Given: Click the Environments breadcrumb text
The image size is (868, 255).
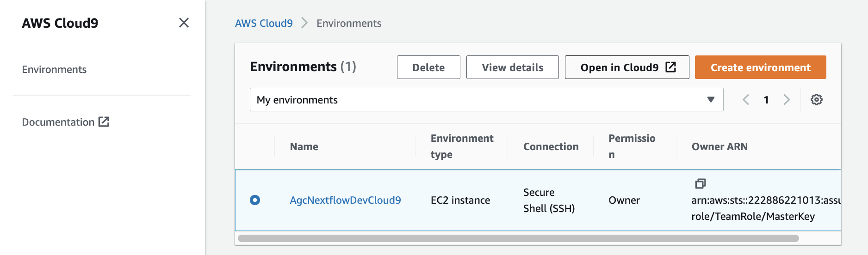Looking at the screenshot, I should [349, 23].
